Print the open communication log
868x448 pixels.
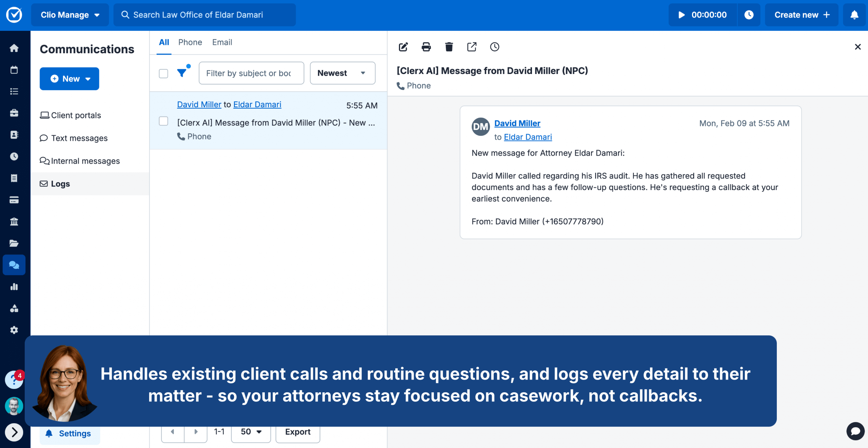pos(426,47)
